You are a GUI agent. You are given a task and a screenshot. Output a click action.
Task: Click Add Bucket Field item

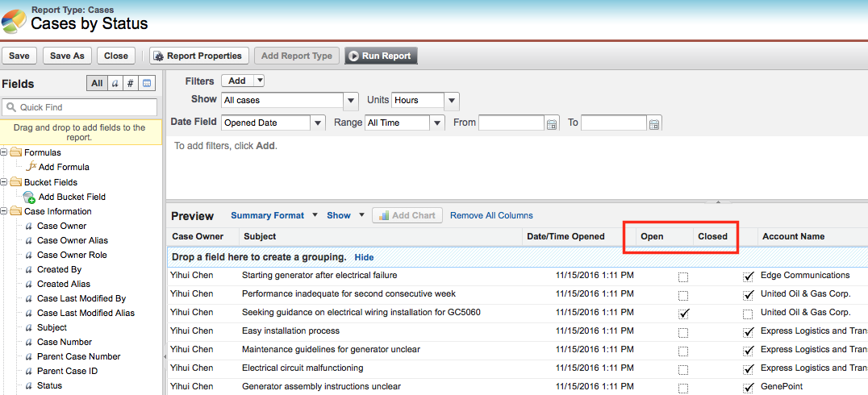click(72, 197)
